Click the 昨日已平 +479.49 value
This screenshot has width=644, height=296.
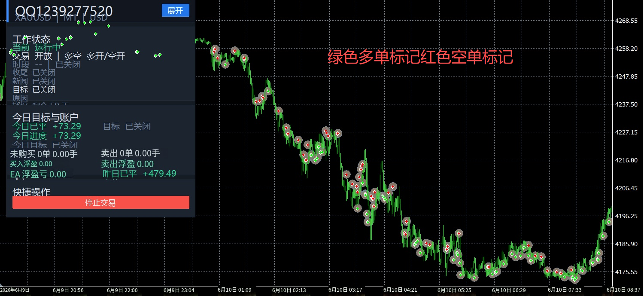[x=140, y=174]
